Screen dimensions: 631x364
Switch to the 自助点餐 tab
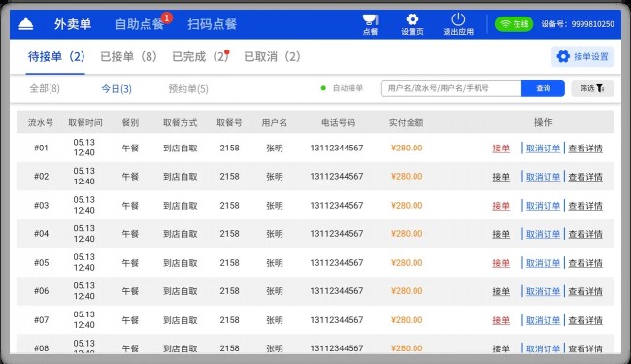tap(139, 24)
